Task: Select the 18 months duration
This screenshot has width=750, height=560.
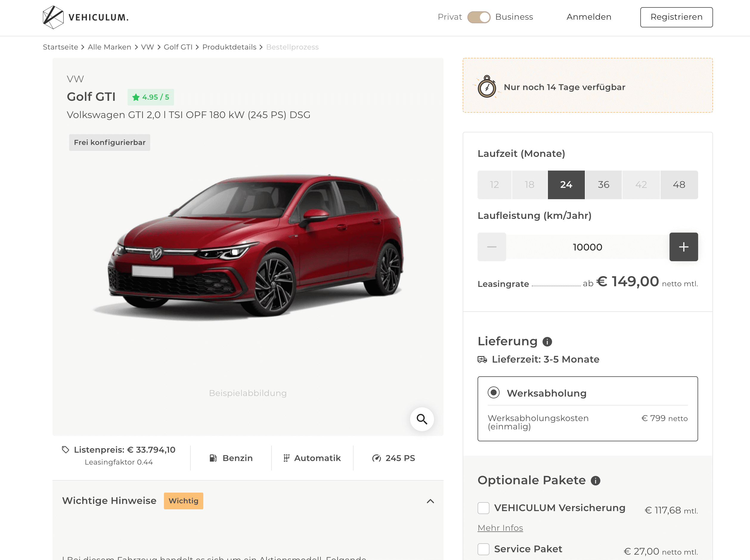Action: point(529,185)
